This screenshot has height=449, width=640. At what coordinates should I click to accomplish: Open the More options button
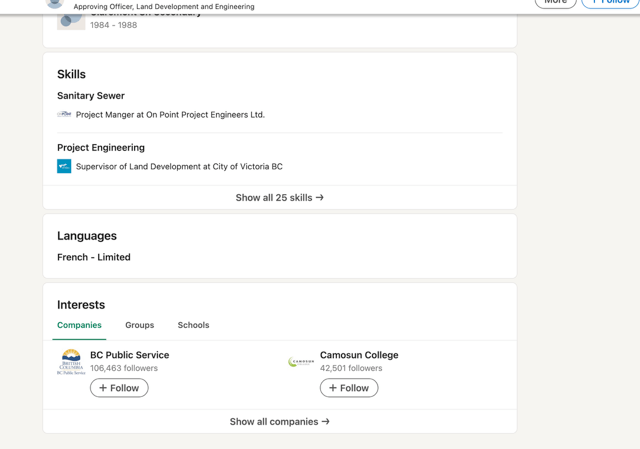[555, 3]
